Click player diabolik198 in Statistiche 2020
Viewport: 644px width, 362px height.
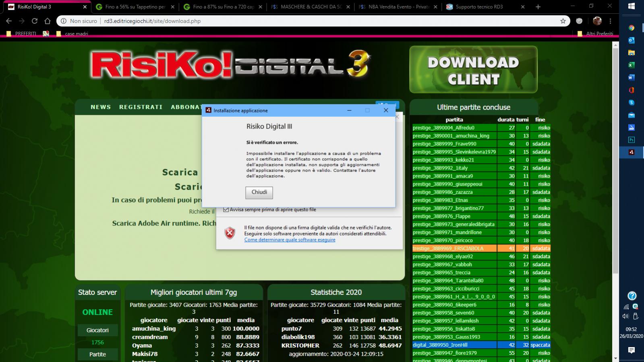click(x=298, y=337)
